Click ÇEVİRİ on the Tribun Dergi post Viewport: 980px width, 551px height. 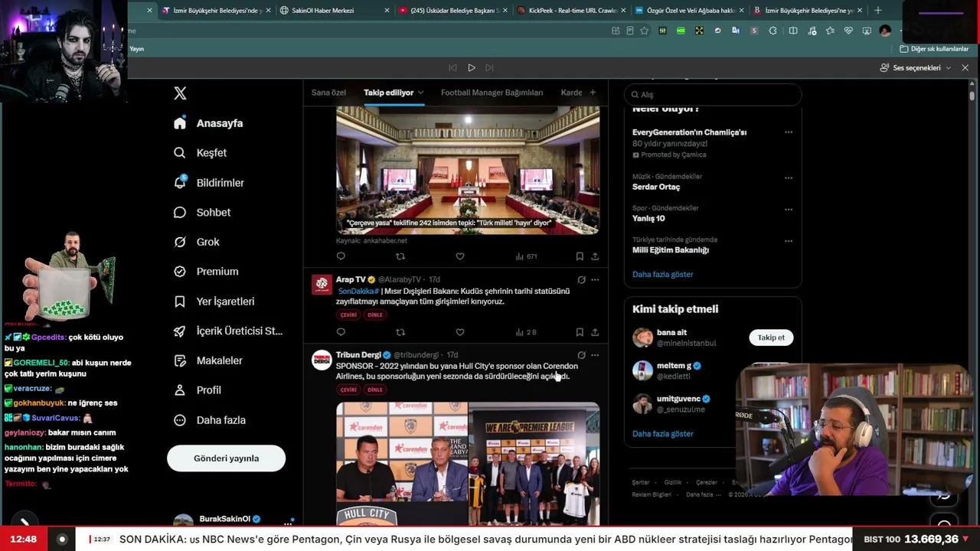point(348,390)
